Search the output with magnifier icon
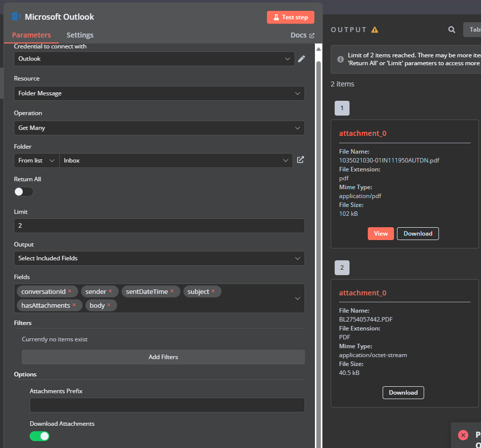Image resolution: width=481 pixels, height=448 pixels. [451, 30]
